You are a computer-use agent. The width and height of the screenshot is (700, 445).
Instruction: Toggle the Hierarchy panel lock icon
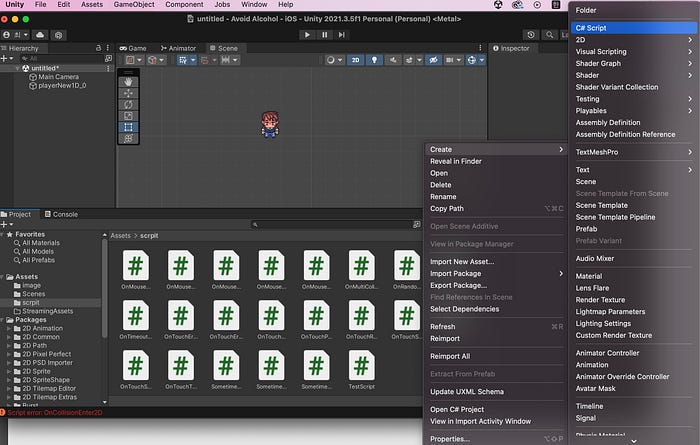(x=98, y=48)
